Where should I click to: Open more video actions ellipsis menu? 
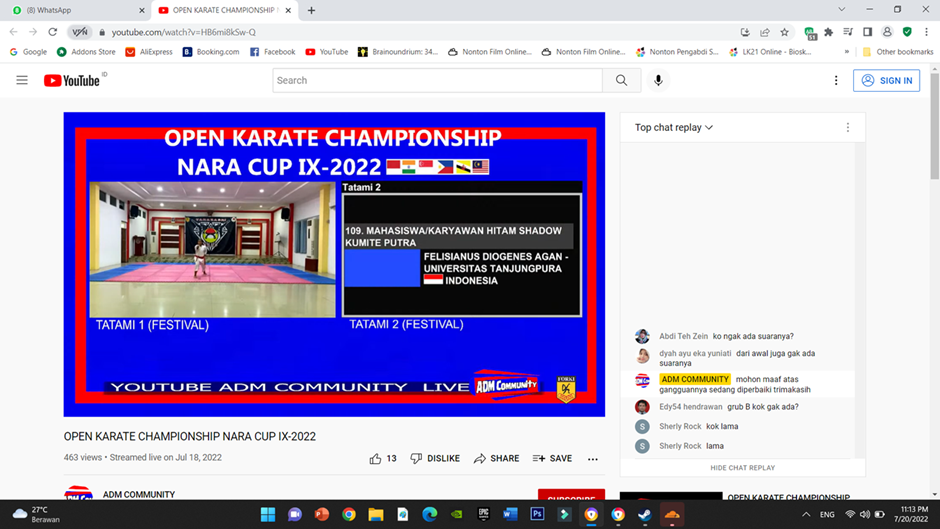coord(593,459)
